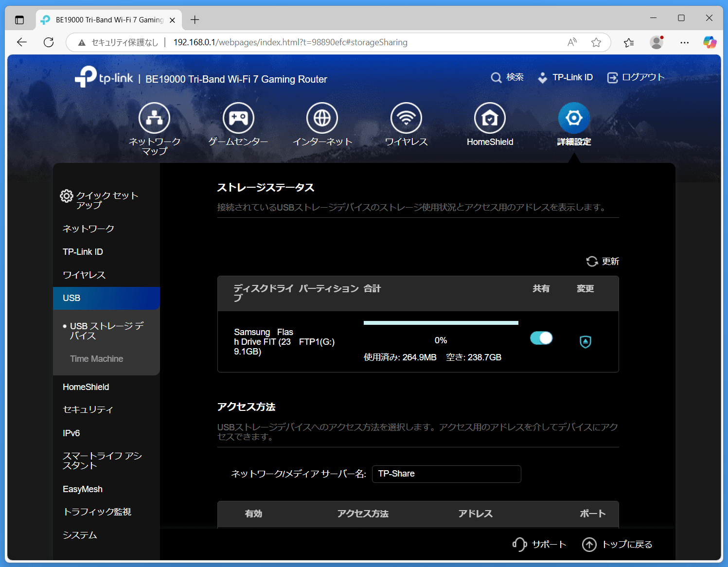Toggle sharing for Samsung Flash Drive
The width and height of the screenshot is (728, 567).
tap(541, 338)
